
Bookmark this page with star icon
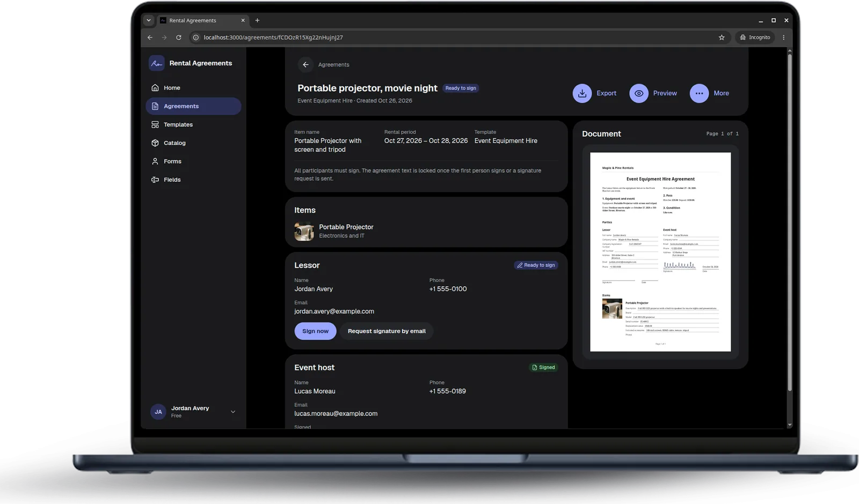tap(722, 38)
